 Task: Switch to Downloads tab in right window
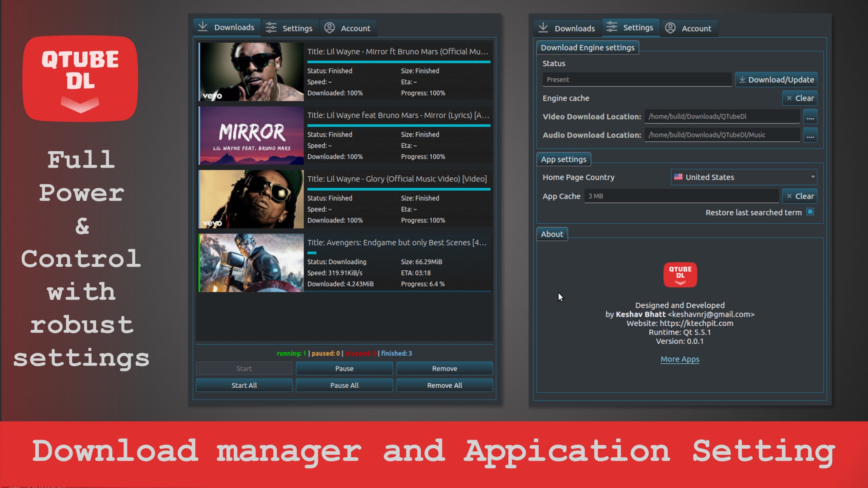pyautogui.click(x=567, y=28)
